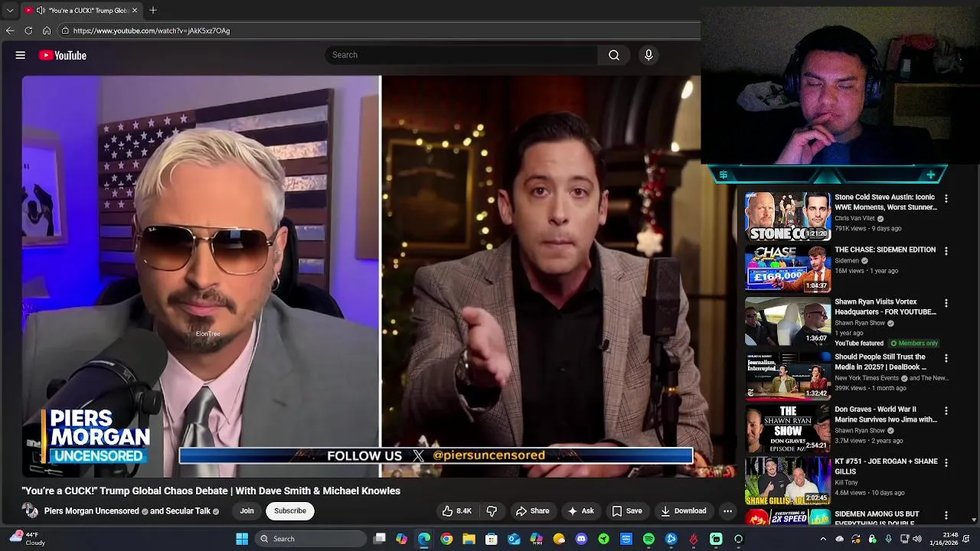Open the tab search dropdown arrow
Image resolution: width=980 pixels, height=551 pixels.
click(10, 11)
